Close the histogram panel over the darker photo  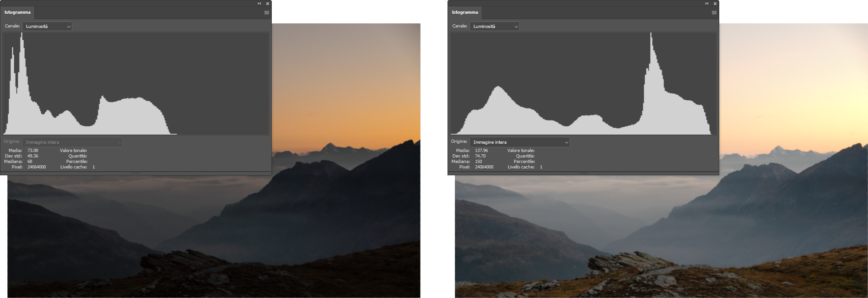click(268, 4)
